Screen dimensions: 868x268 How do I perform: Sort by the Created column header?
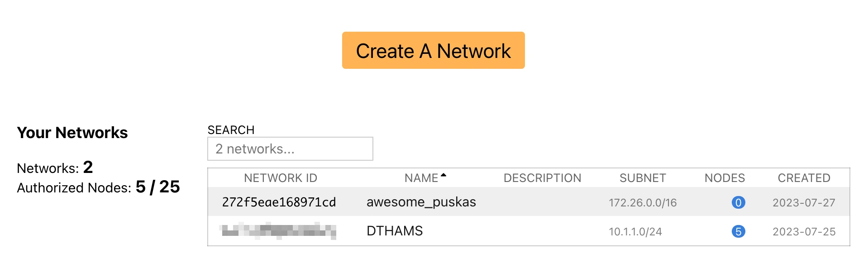[x=804, y=178]
